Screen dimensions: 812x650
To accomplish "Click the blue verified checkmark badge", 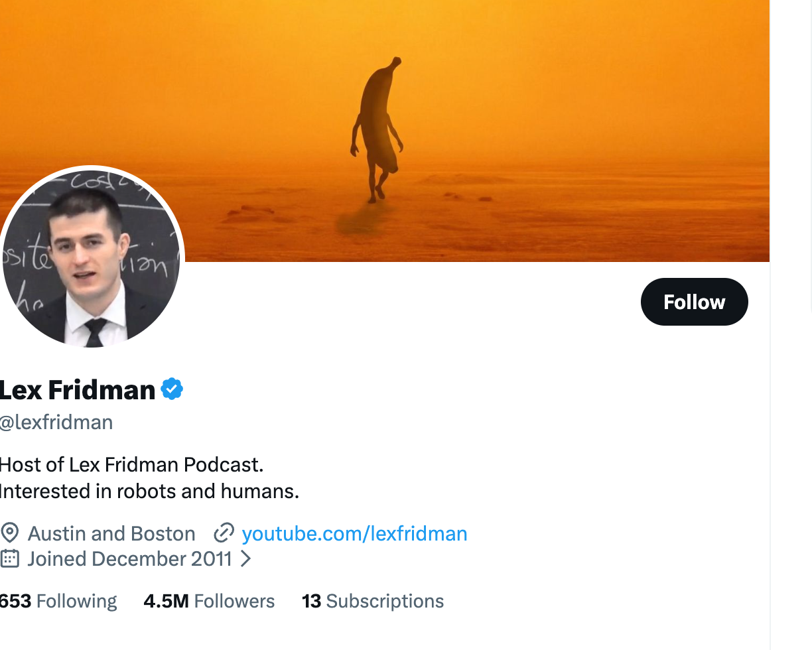I will point(172,389).
